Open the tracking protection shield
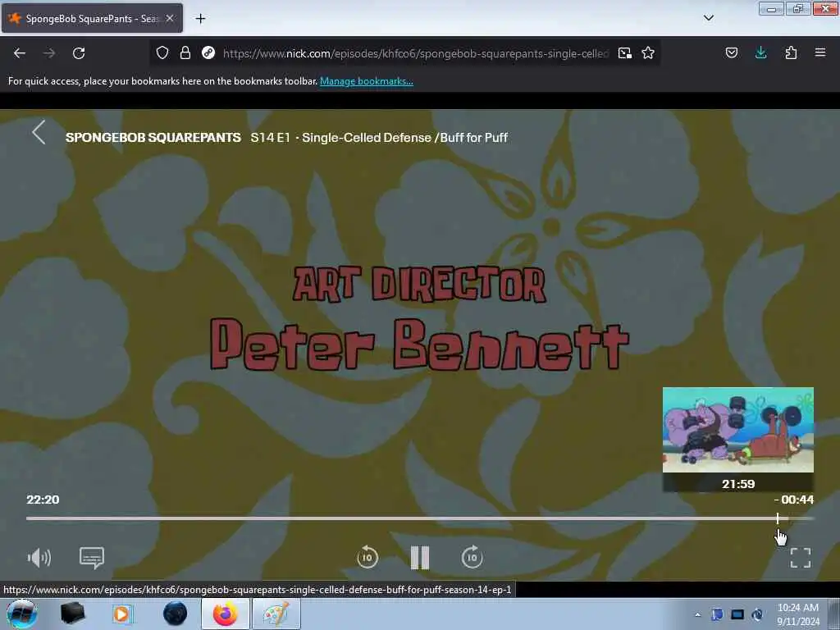Viewport: 840px width, 630px height. (x=162, y=52)
